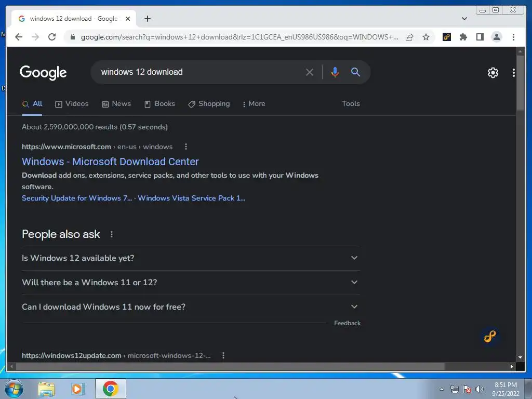Reload the page with the refresh icon
This screenshot has height=399, width=532.
coord(52,37)
